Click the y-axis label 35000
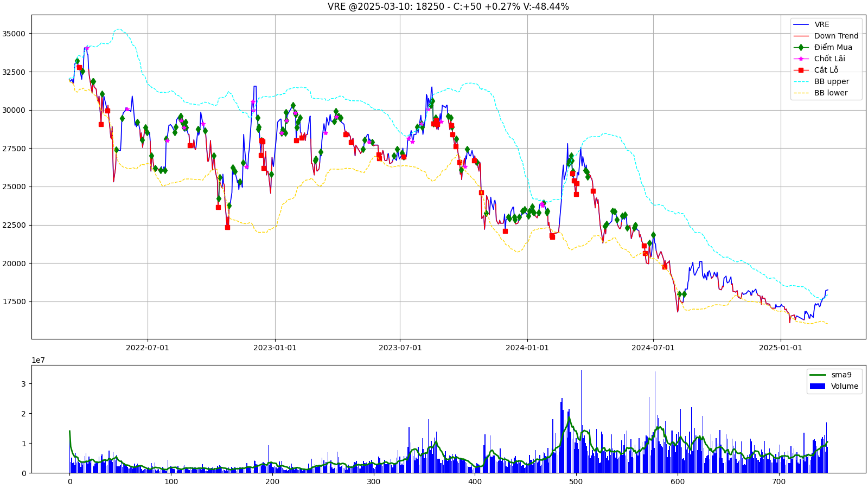This screenshot has height=488, width=868. pos(14,34)
